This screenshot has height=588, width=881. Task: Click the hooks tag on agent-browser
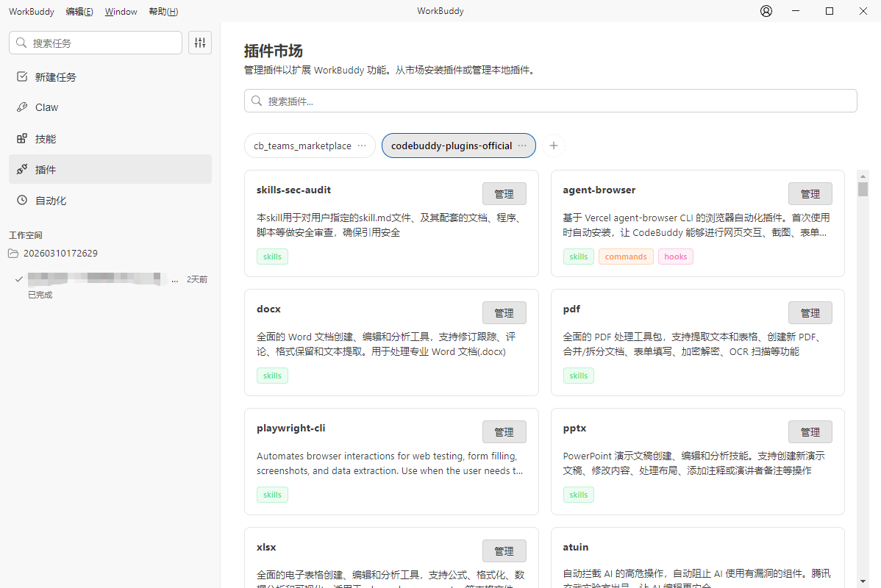point(675,257)
